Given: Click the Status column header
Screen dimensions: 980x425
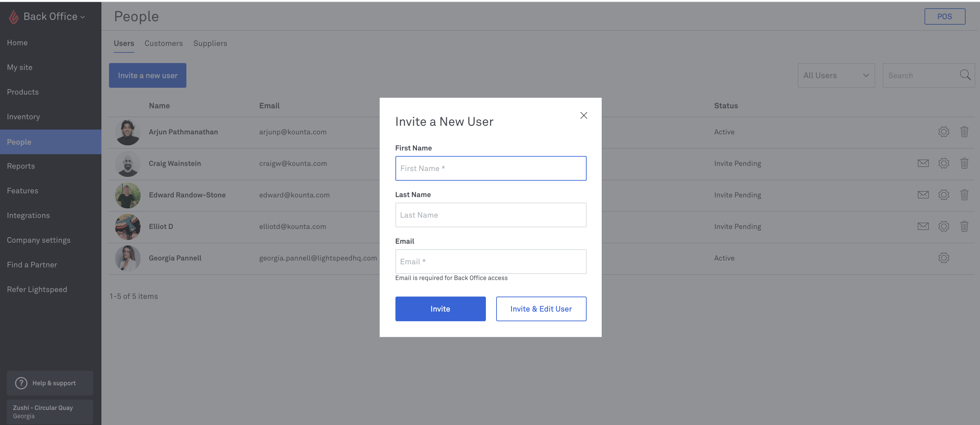Looking at the screenshot, I should click(x=726, y=106).
